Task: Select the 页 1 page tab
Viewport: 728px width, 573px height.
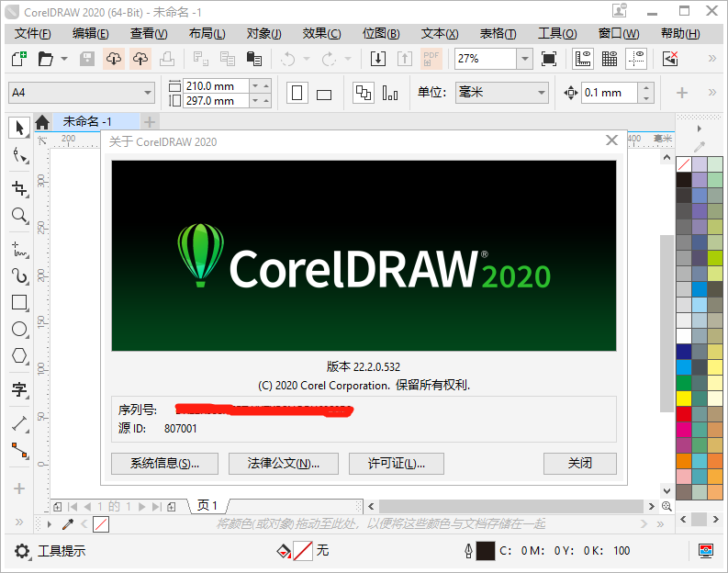Action: tap(207, 506)
